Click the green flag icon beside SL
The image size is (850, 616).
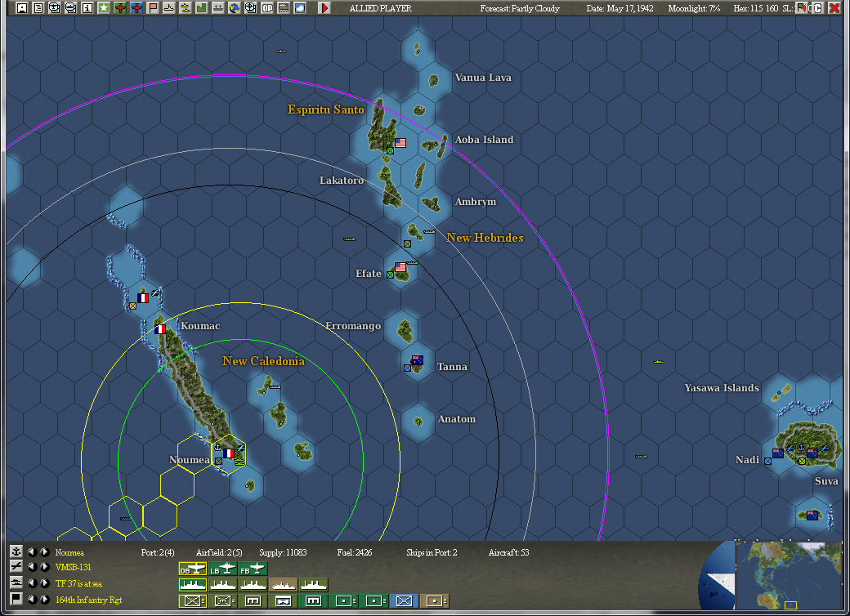click(801, 8)
